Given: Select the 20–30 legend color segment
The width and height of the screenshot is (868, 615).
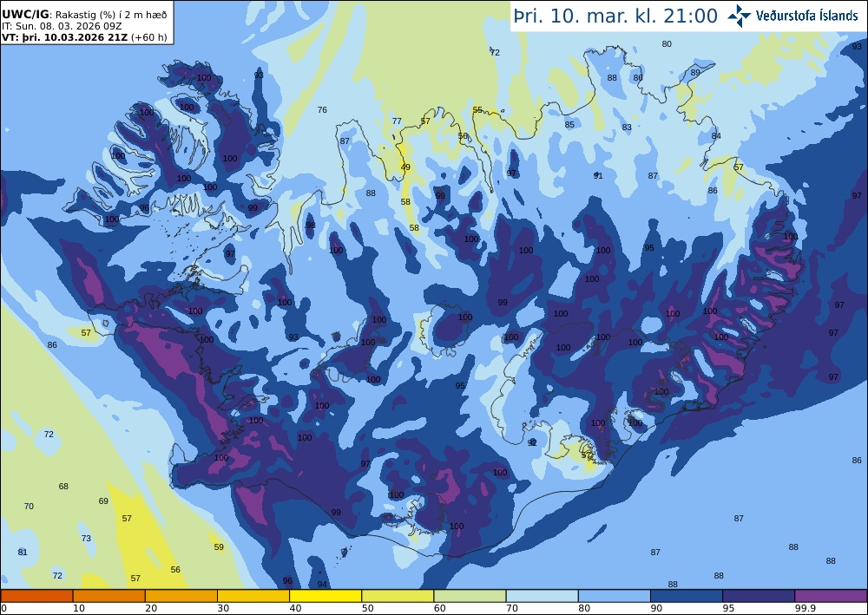Looking at the screenshot, I should click(181, 596).
